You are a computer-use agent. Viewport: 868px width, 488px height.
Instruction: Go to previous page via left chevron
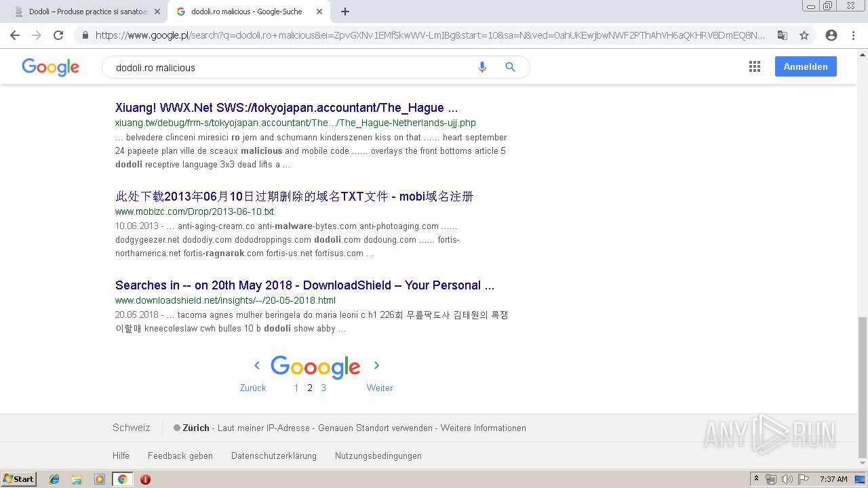[x=257, y=365]
